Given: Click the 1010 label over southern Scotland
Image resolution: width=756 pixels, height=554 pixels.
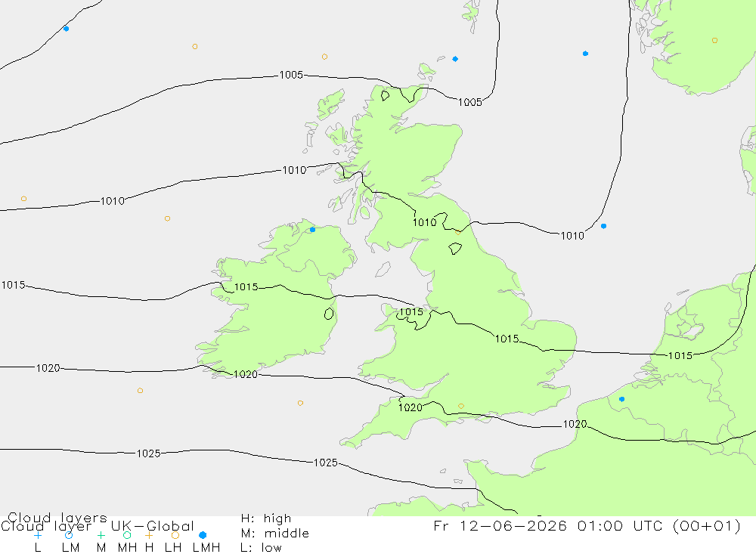Looking at the screenshot, I should pos(424,222).
